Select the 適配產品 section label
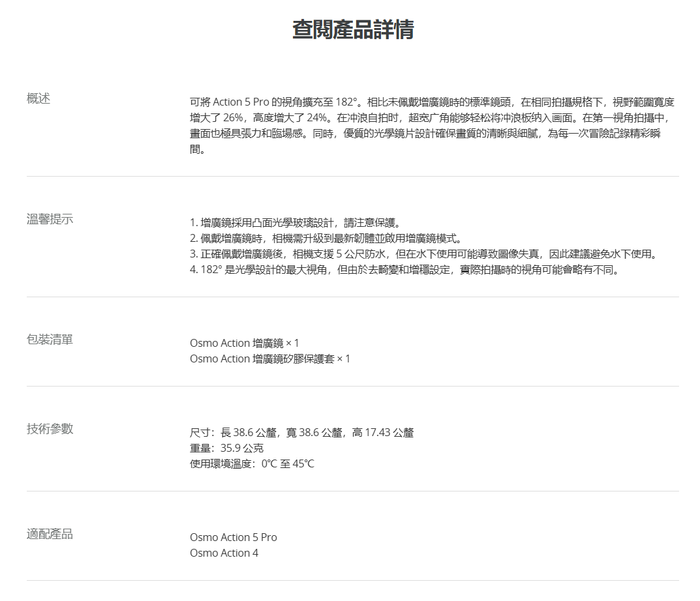700x601 pixels. click(x=50, y=535)
